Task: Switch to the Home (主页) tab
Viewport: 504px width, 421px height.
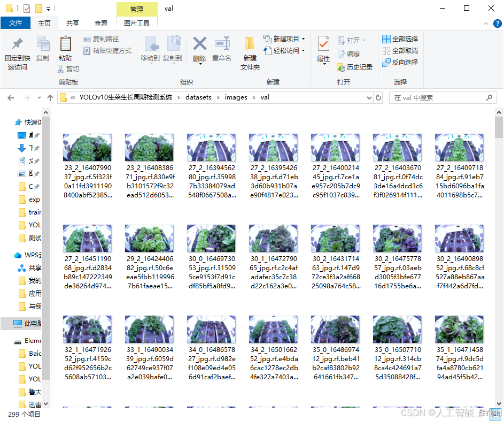Action: pos(44,24)
